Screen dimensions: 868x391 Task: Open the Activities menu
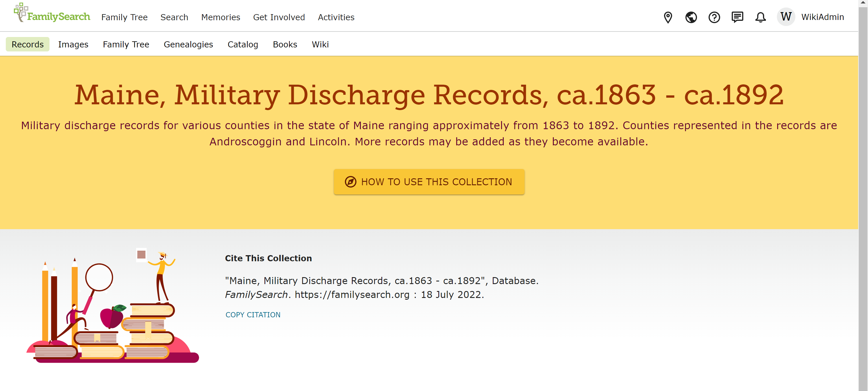(336, 17)
